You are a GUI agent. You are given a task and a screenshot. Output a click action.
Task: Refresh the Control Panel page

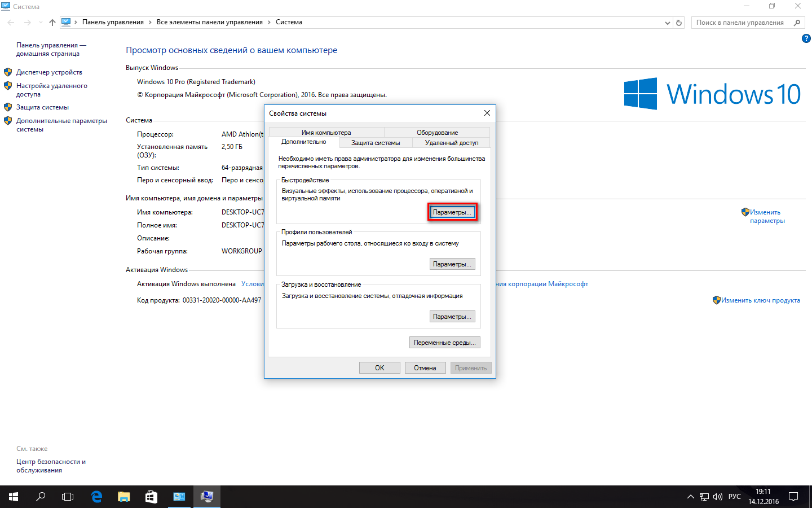pos(679,23)
